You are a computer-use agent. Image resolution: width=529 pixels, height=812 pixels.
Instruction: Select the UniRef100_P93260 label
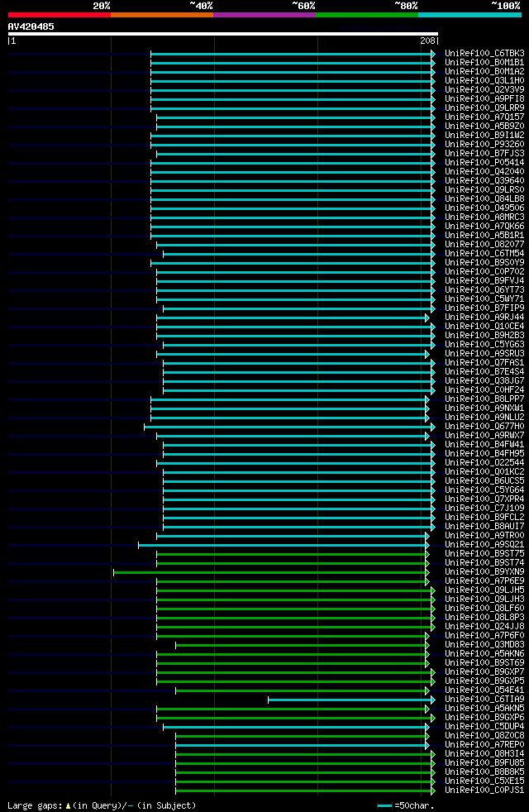(484, 145)
